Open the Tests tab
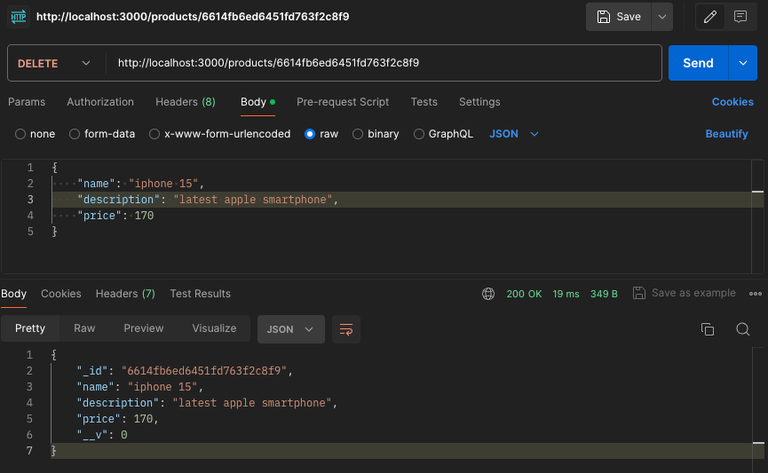The image size is (768, 473). click(x=424, y=102)
